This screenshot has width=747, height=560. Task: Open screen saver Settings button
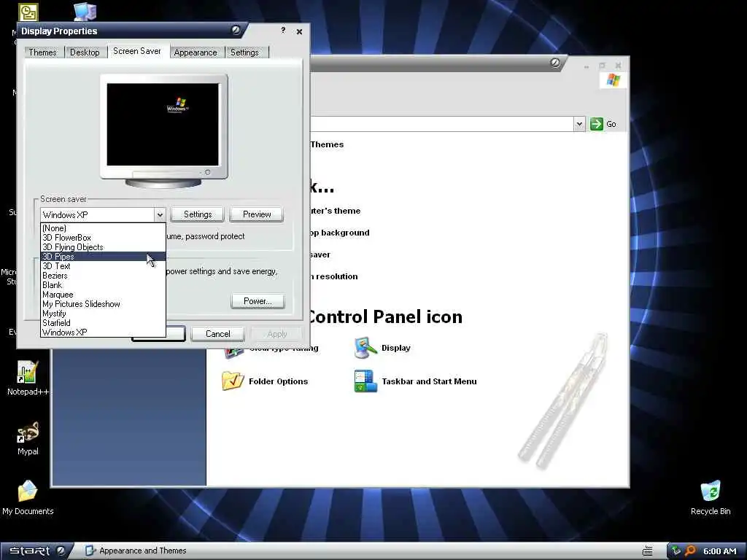[x=198, y=214]
